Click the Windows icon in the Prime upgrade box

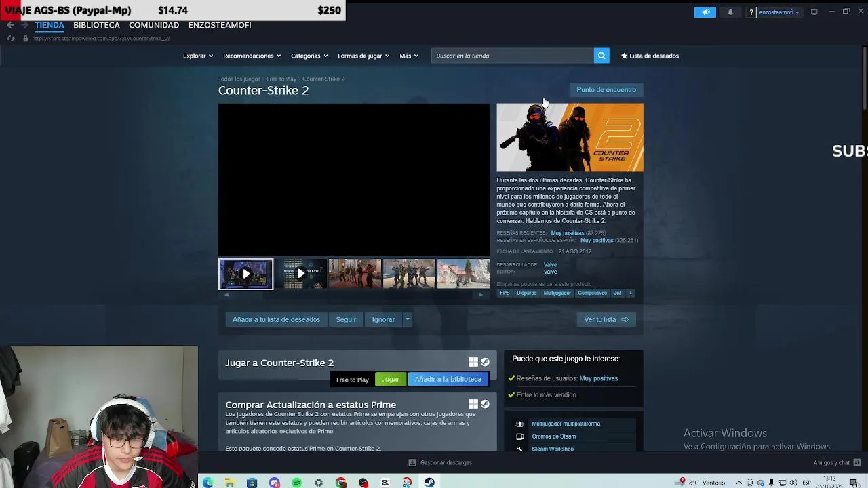(473, 404)
